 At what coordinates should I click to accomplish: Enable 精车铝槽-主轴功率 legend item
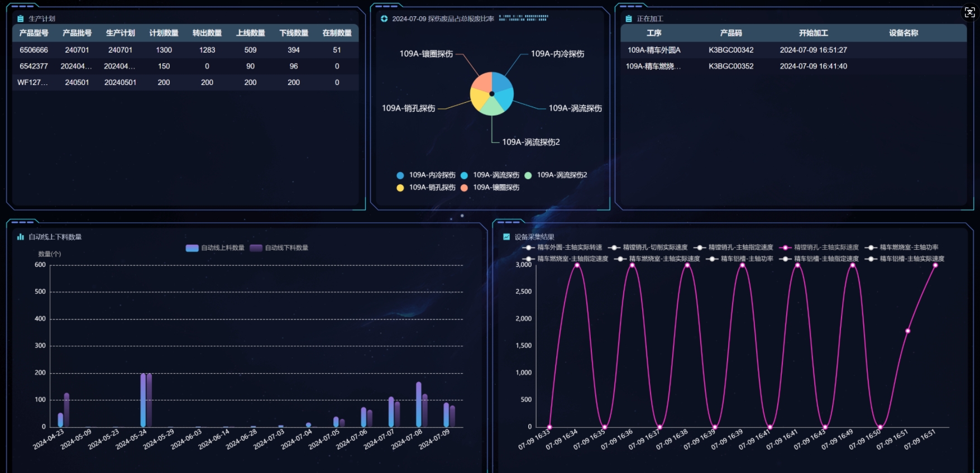tap(740, 259)
